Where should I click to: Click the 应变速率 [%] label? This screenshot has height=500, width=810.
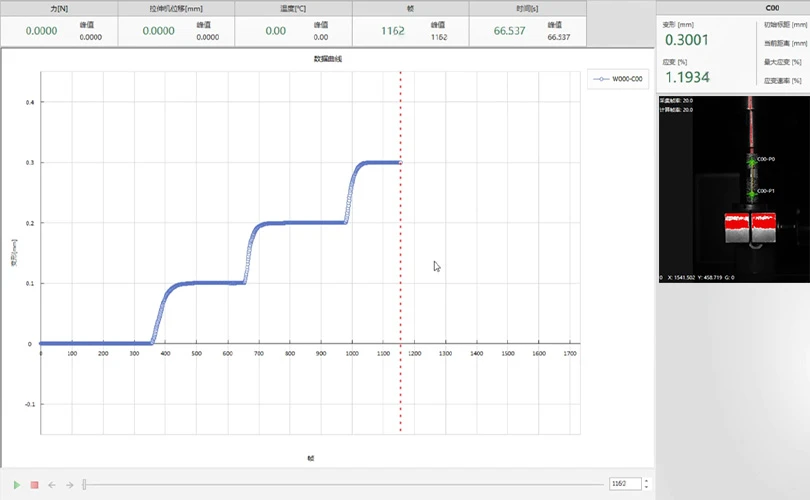pos(783,81)
